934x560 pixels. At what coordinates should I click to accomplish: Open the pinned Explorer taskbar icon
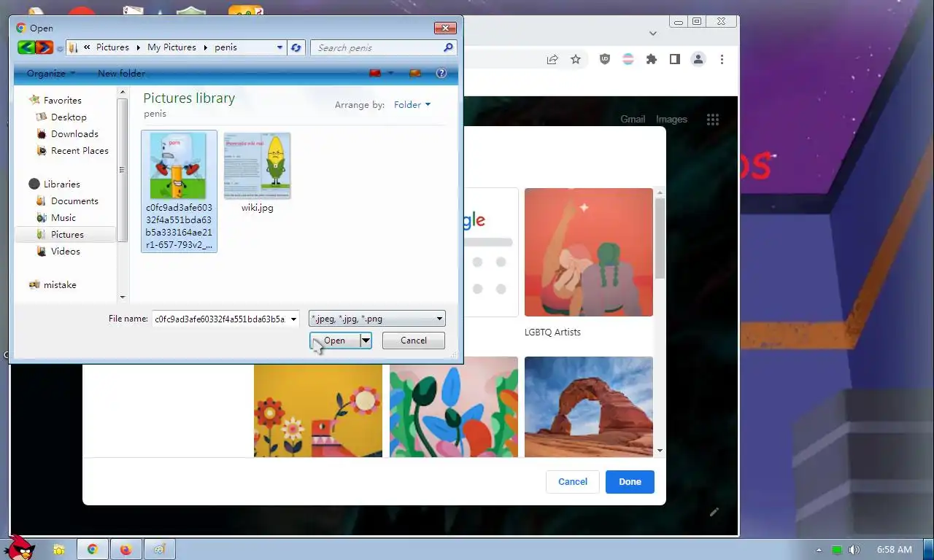58,549
